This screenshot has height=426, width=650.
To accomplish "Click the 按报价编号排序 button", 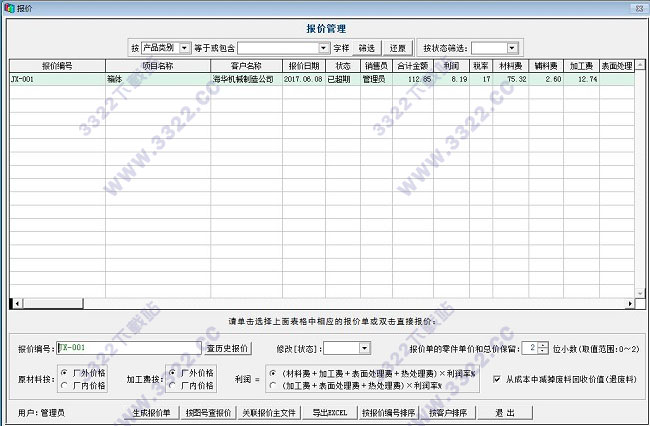I will [x=389, y=413].
